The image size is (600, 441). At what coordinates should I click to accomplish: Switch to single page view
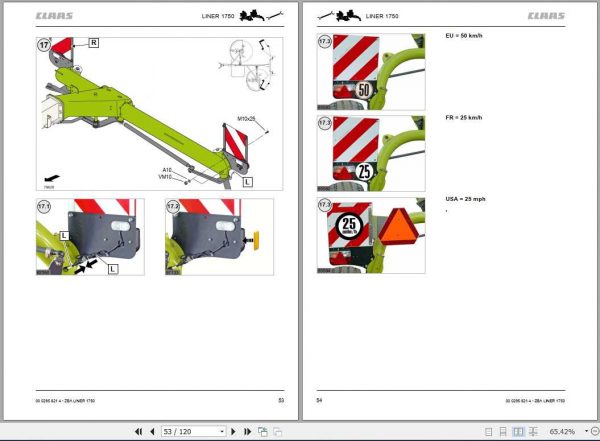(488, 432)
